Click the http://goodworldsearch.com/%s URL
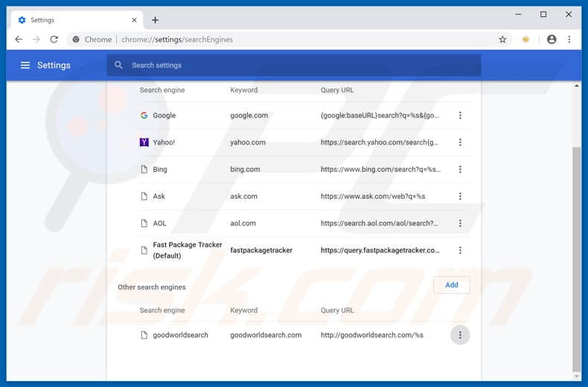This screenshot has height=387, width=588. pyautogui.click(x=372, y=335)
